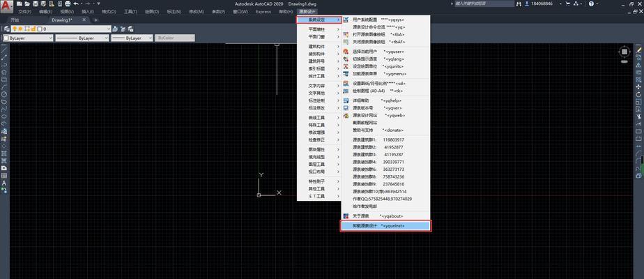The image size is (644, 279).
Task: Close the Drawing1* tab
Action: 84,20
